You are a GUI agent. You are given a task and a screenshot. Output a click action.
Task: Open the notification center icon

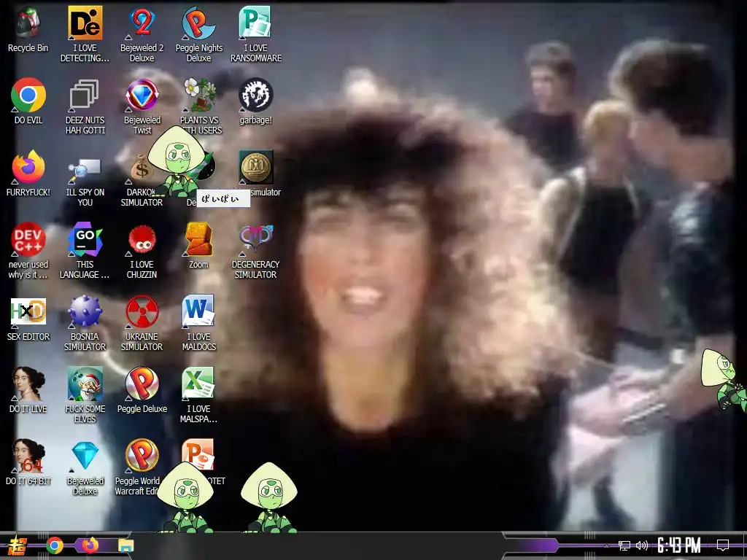(723, 545)
